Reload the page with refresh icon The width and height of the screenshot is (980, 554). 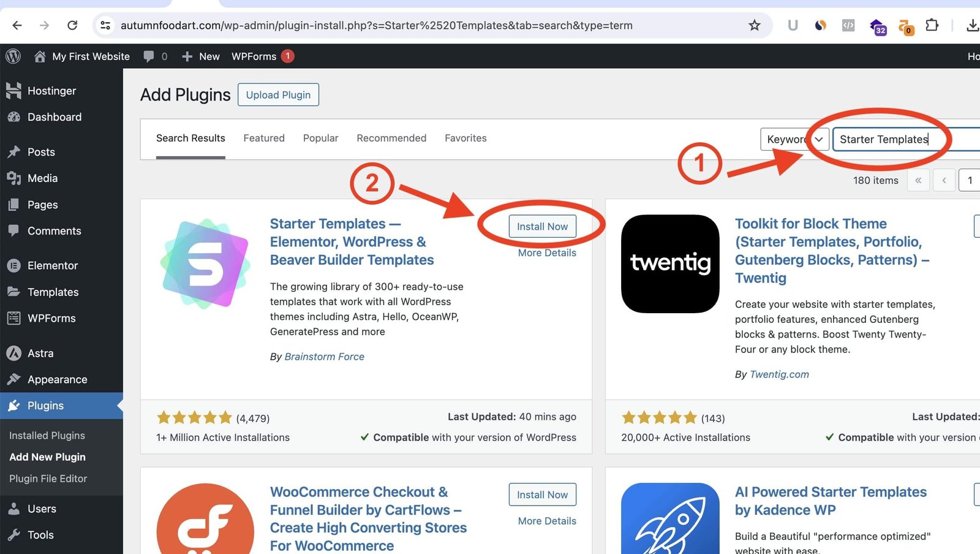pos(72,25)
